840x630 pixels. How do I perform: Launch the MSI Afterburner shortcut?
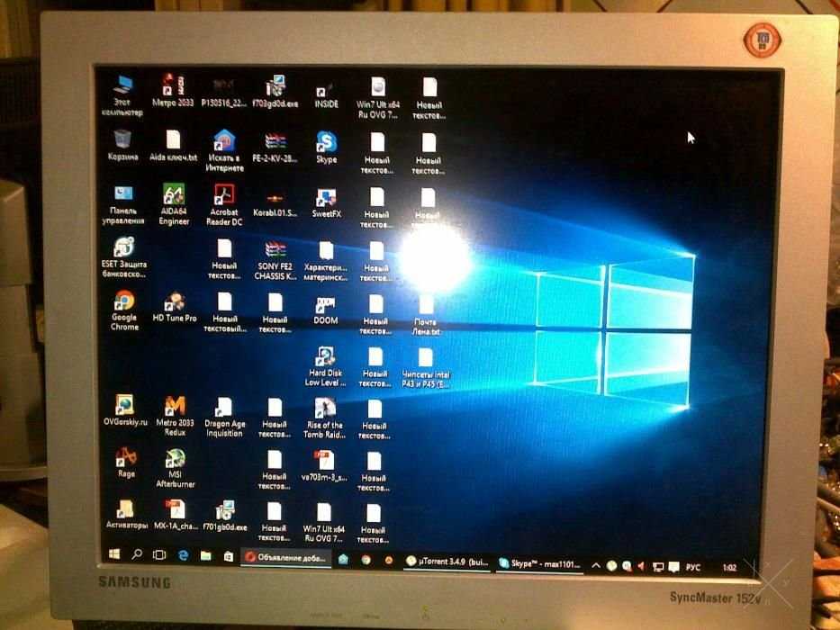[176, 469]
